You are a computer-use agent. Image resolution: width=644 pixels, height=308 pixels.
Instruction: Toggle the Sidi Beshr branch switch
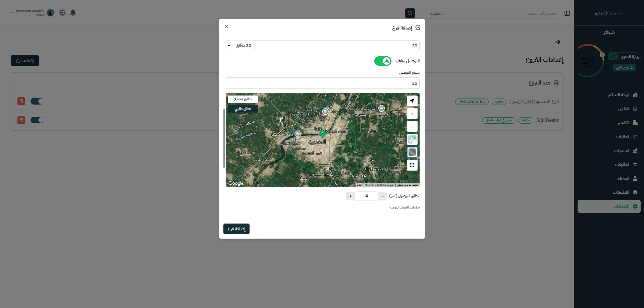(x=37, y=120)
